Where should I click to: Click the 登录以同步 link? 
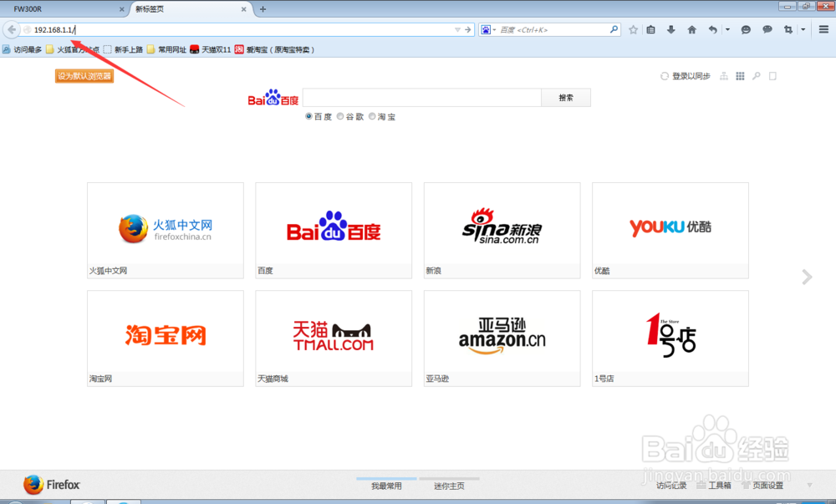point(691,75)
